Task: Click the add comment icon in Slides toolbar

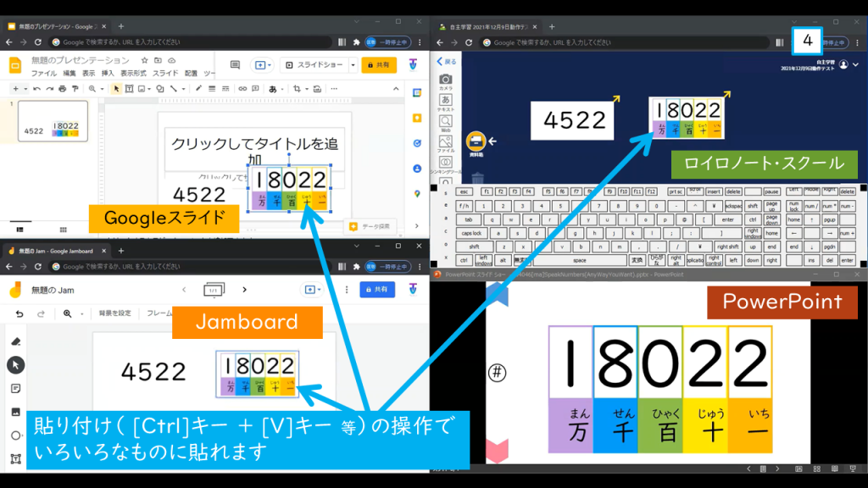Action: 255,88
